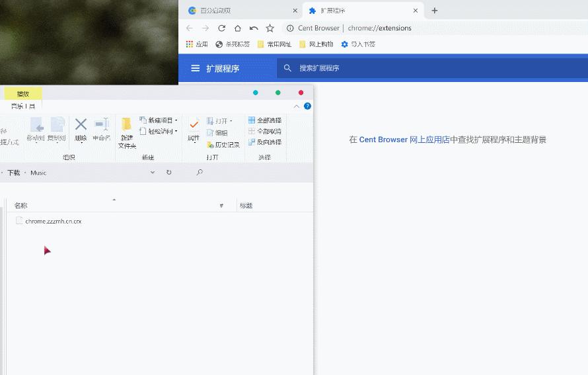Click the back arrow in Cent Browser
Viewport: 588px width, 375px height.
pos(190,28)
